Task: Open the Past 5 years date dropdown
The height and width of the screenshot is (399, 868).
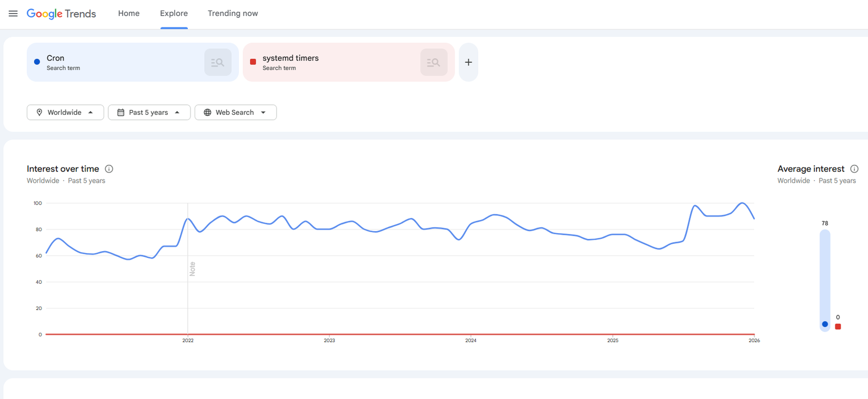Action: (149, 112)
